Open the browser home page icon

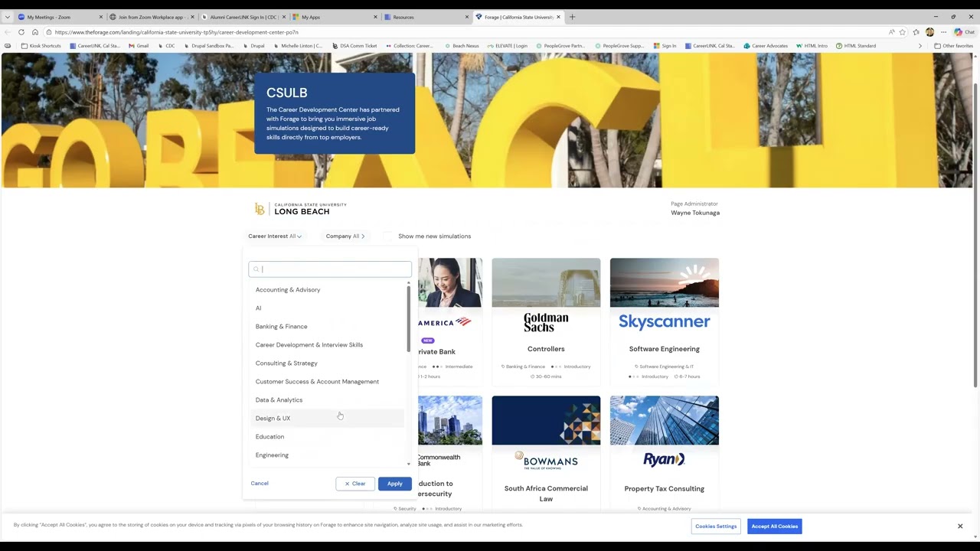(34, 32)
